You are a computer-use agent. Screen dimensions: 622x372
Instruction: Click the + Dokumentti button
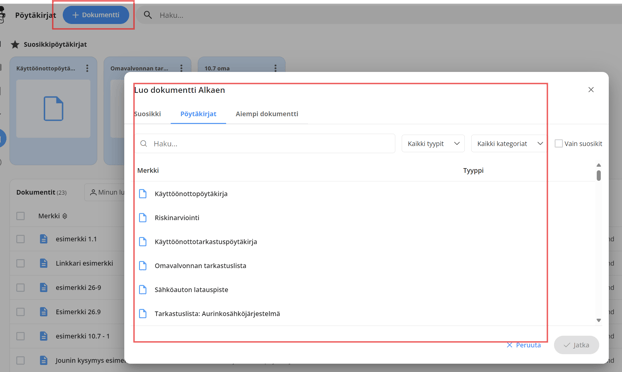pos(96,15)
